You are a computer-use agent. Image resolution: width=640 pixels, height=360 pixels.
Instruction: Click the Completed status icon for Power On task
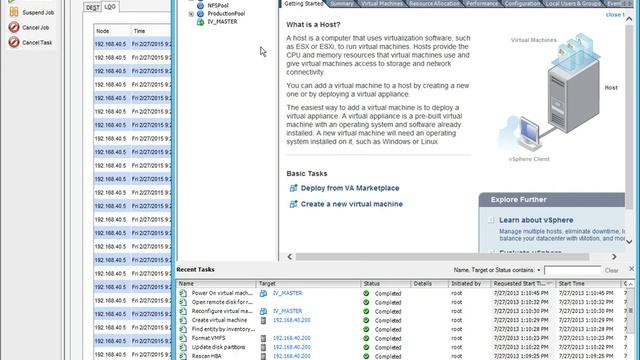tap(366, 293)
